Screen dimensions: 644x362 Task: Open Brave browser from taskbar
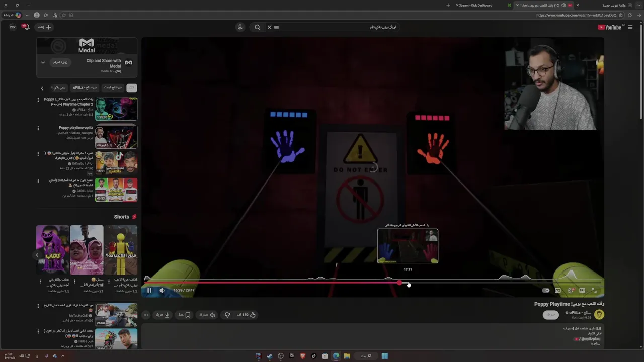tap(303, 356)
